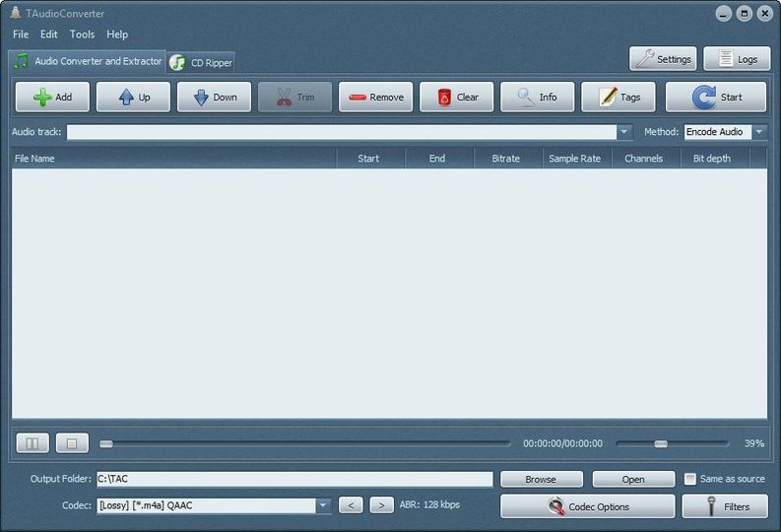
Task: Clear the file list
Action: click(x=456, y=97)
